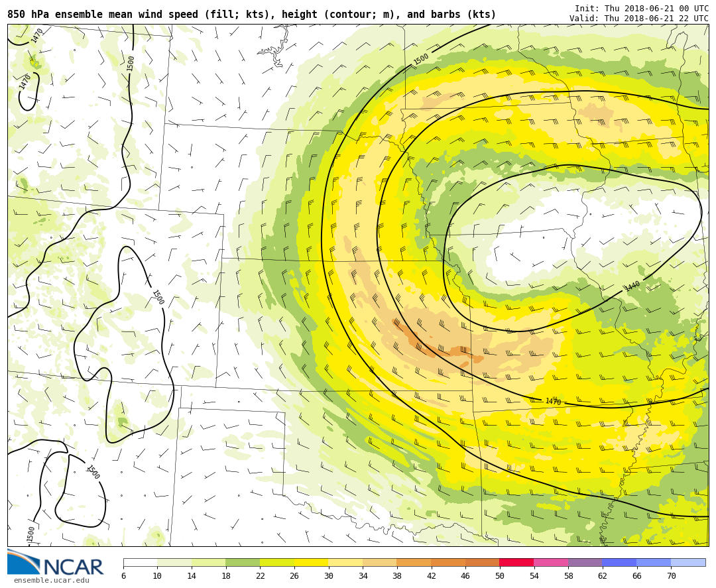
Task: Pick the yellow-green 22–26 kts swatch
Action: click(277, 562)
